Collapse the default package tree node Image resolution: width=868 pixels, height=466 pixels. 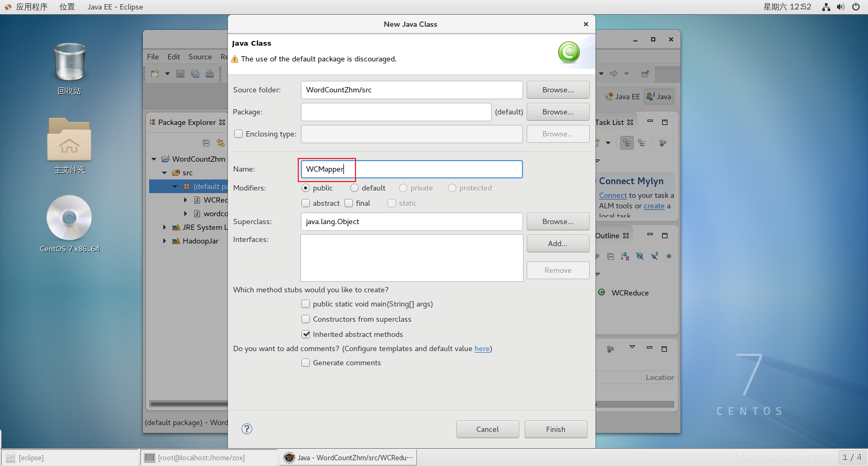(x=175, y=186)
